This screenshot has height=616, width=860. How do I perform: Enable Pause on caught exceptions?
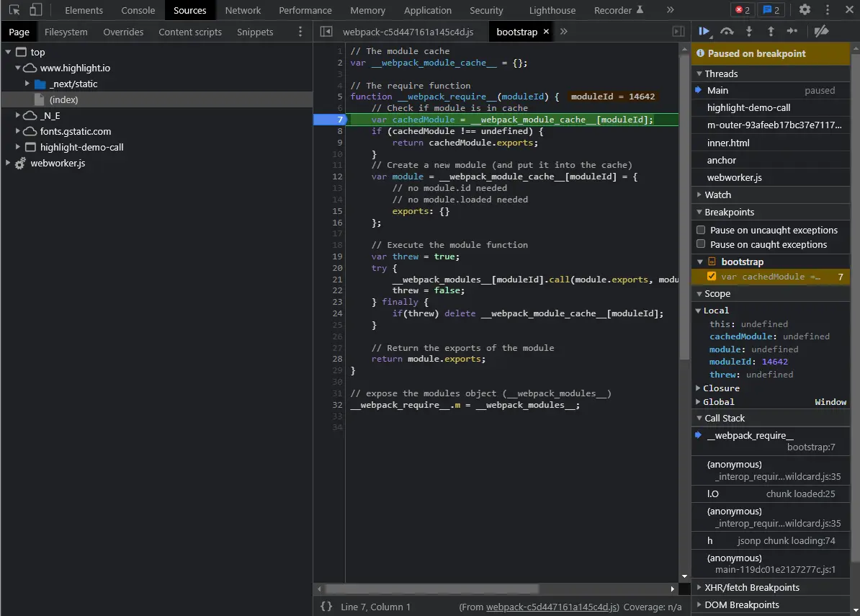pyautogui.click(x=700, y=244)
